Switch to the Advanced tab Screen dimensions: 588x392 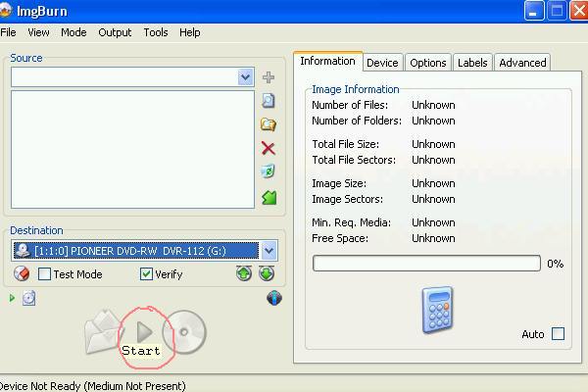pyautogui.click(x=522, y=63)
